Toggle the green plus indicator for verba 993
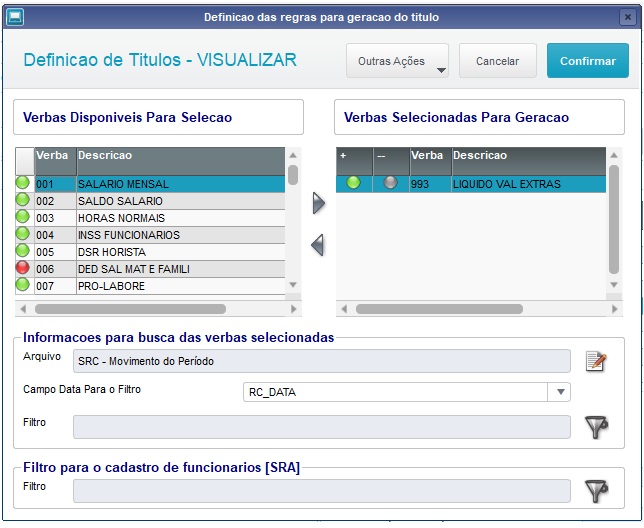 click(353, 183)
